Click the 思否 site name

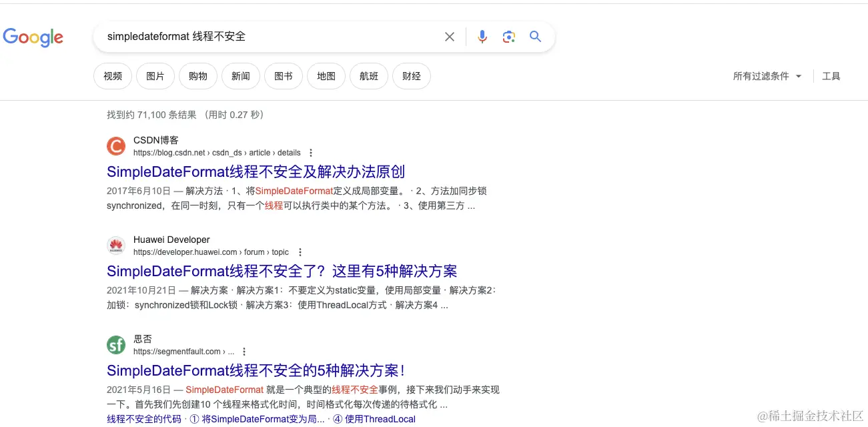143,339
